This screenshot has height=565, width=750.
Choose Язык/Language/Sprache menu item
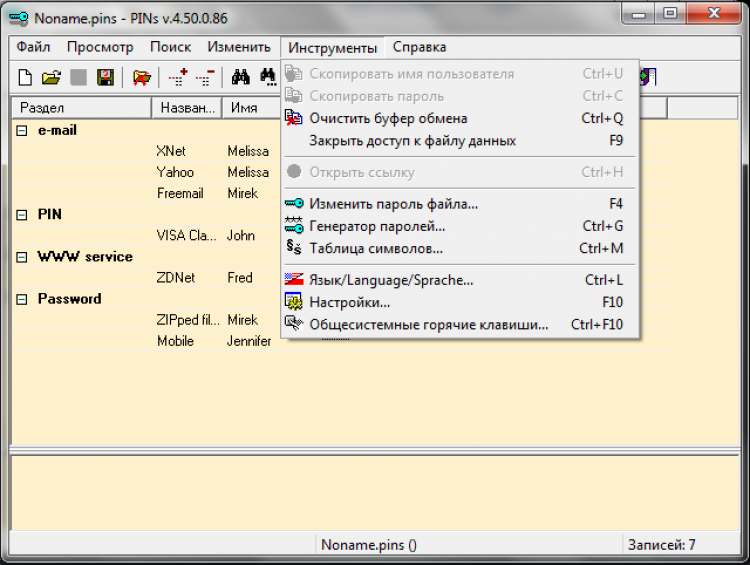391,280
